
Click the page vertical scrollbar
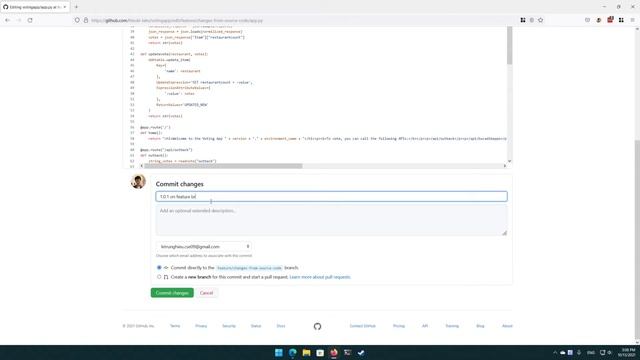click(637, 239)
